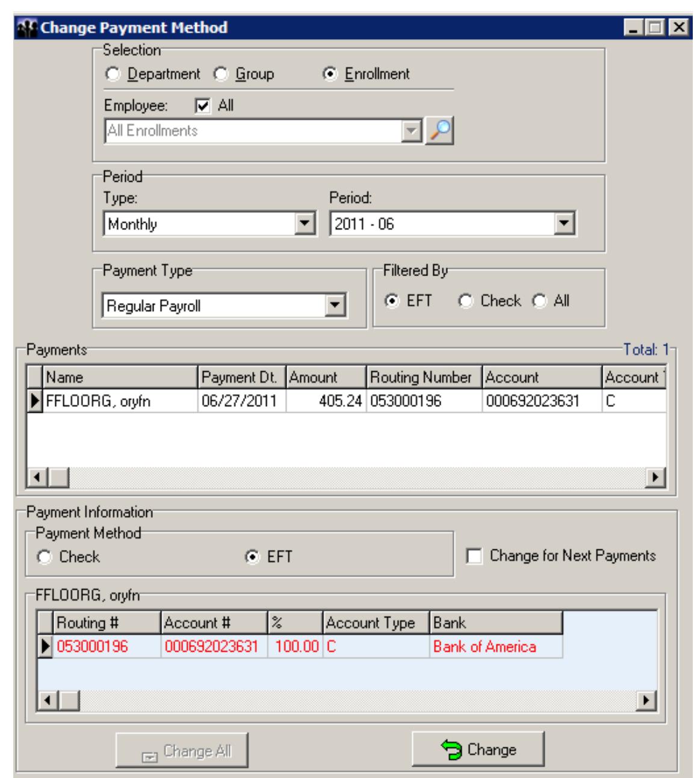The width and height of the screenshot is (700, 778).
Task: Click payment info grid scroll right arrow
Action: 647,700
